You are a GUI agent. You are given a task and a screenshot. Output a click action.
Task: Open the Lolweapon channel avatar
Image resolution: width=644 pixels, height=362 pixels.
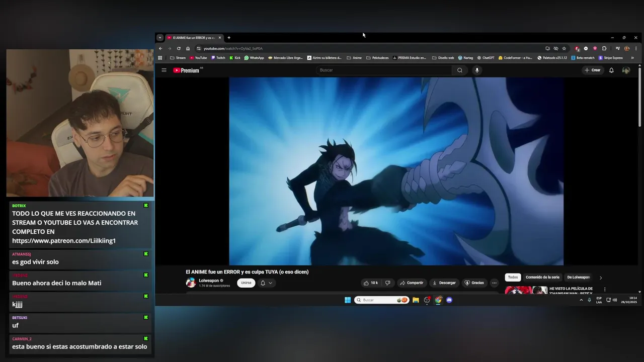point(191,283)
